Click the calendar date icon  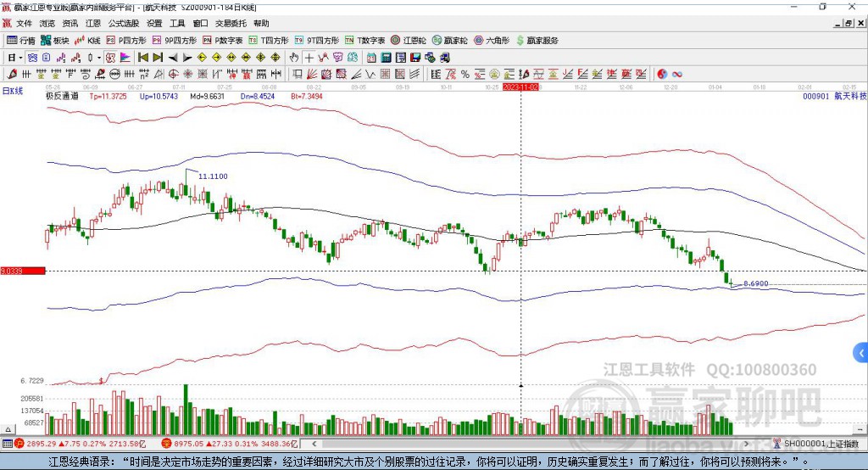click(371, 58)
